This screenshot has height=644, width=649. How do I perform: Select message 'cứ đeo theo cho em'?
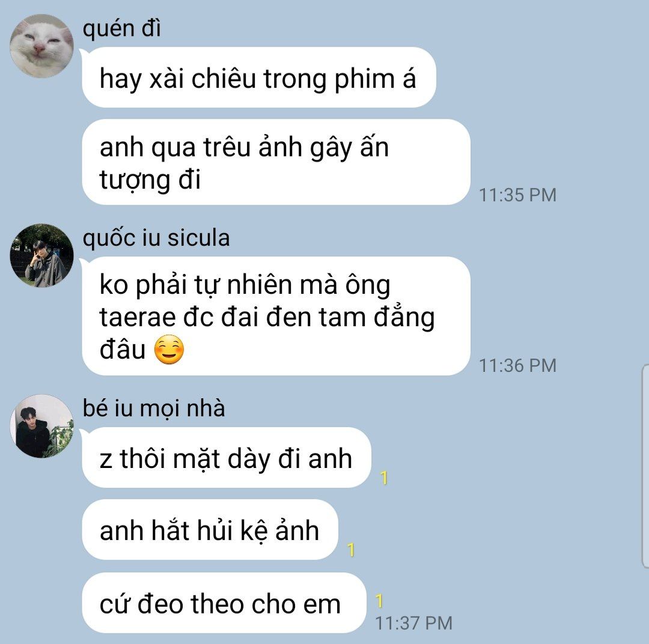tap(224, 603)
